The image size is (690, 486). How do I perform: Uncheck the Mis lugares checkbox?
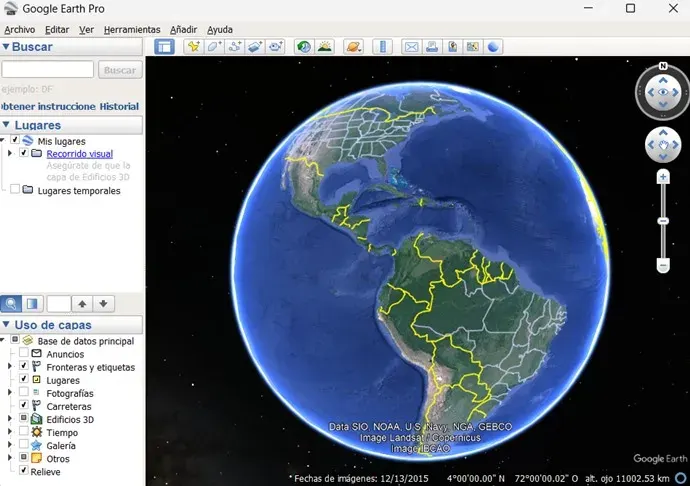[x=15, y=140]
